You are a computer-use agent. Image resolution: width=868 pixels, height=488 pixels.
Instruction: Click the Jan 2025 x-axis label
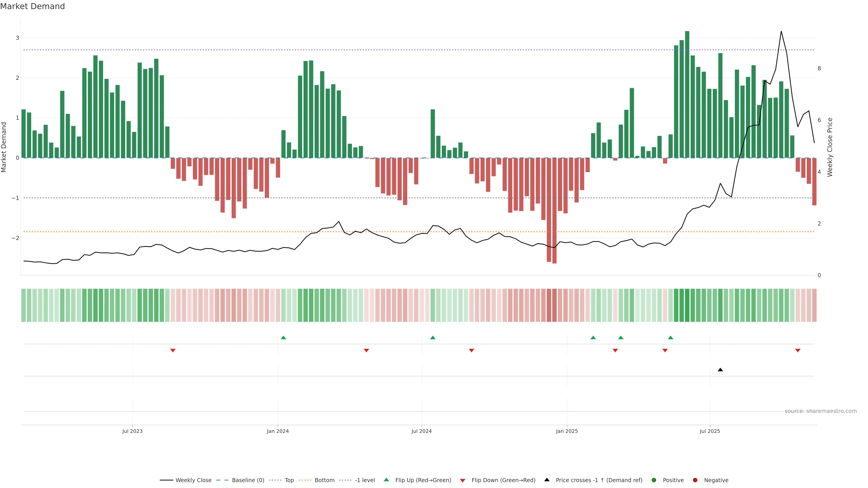tap(567, 431)
